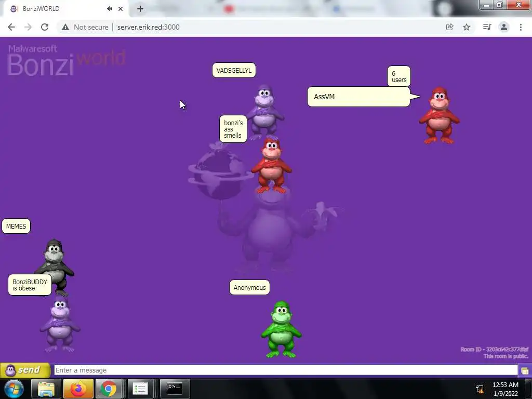Screen dimensions: 532x399
Task: Open a new browser tab
Action: point(140,9)
